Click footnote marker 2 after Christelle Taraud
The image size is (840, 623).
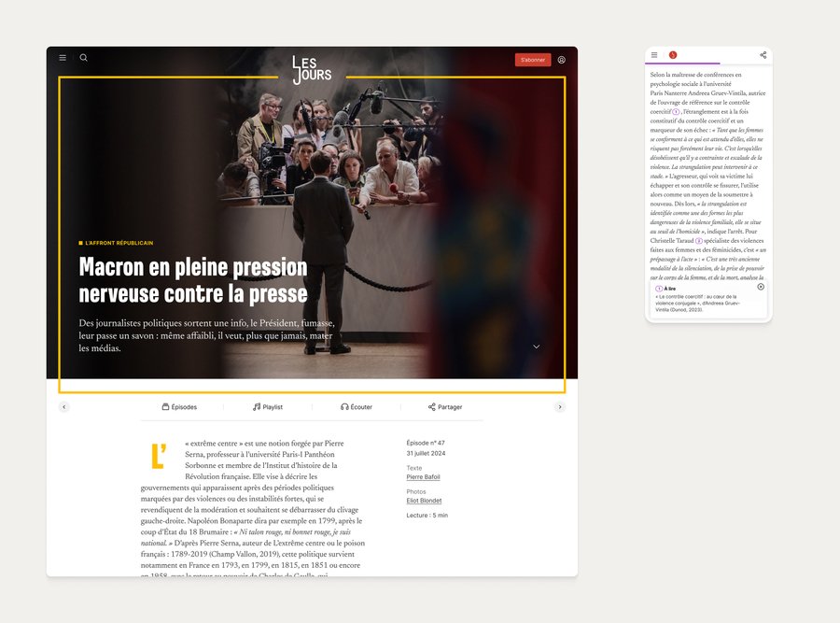click(699, 240)
